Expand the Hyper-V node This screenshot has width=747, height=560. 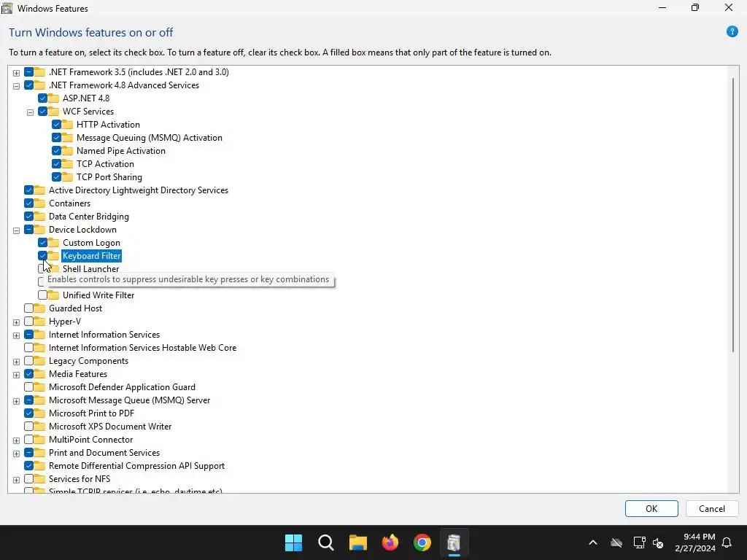pyautogui.click(x=16, y=322)
